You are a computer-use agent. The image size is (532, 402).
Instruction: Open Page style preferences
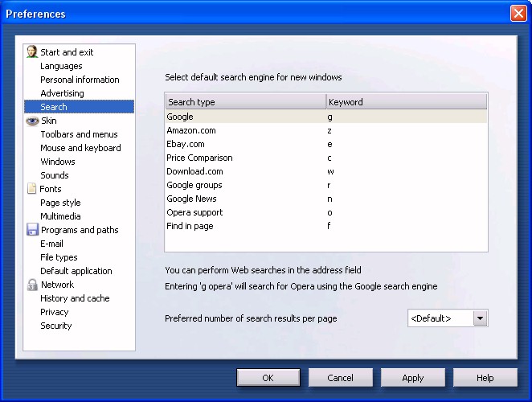point(60,203)
